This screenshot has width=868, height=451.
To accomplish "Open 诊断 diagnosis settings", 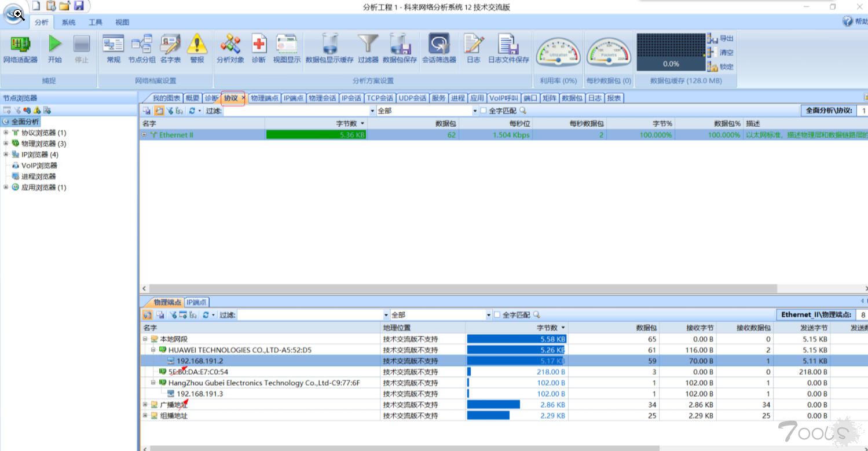I will click(259, 49).
